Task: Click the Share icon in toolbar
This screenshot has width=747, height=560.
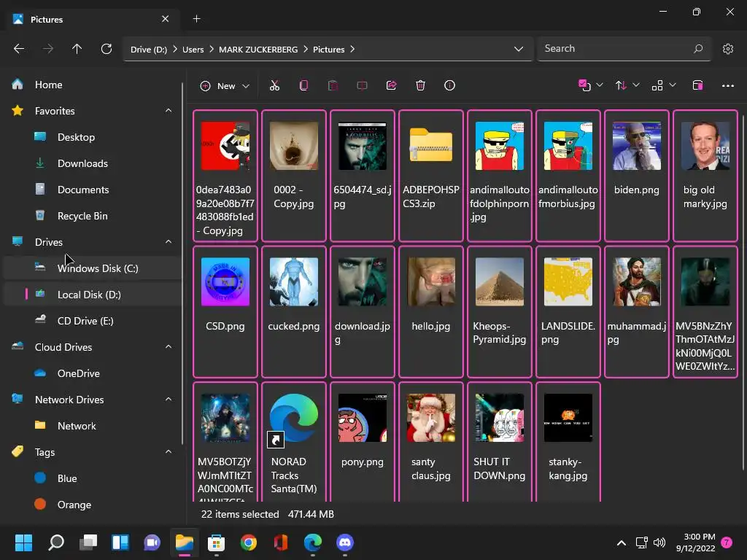Action: click(391, 86)
